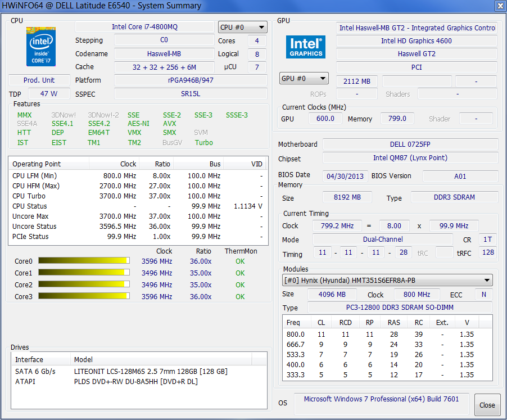Click the Intel QM87 (Lynx Point) chipset field
This screenshot has width=507, height=420.
tap(410, 158)
